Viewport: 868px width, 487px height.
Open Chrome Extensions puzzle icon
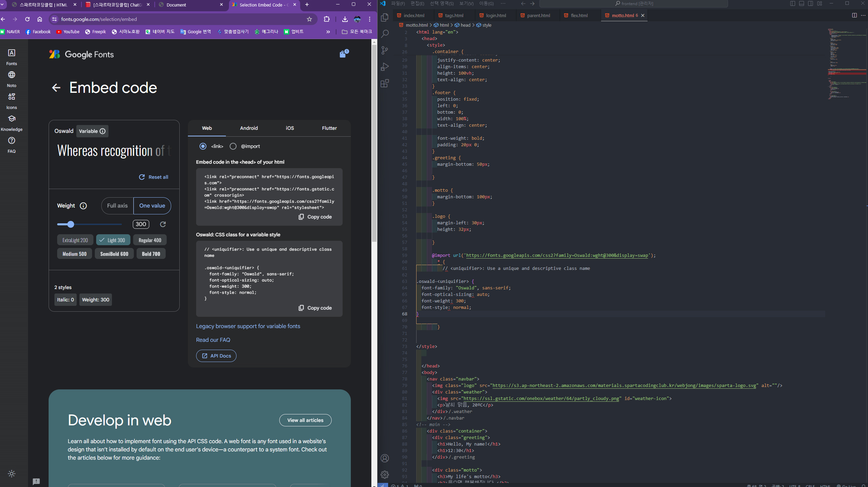(327, 19)
